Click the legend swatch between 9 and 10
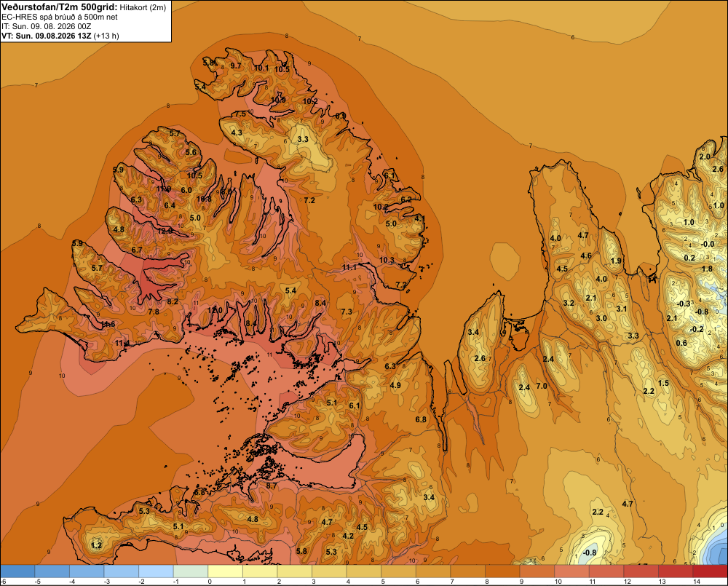The width and height of the screenshot is (728, 586). [x=537, y=571]
